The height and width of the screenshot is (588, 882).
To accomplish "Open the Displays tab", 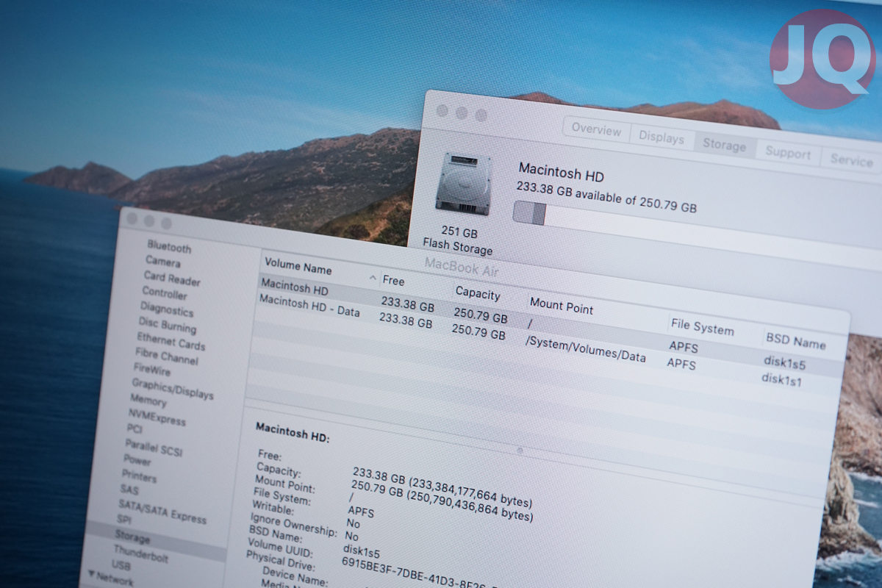I will click(x=661, y=137).
